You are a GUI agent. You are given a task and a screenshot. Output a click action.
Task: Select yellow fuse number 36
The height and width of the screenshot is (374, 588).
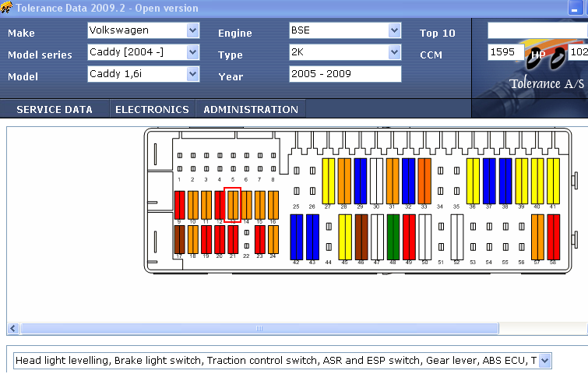coord(473,182)
